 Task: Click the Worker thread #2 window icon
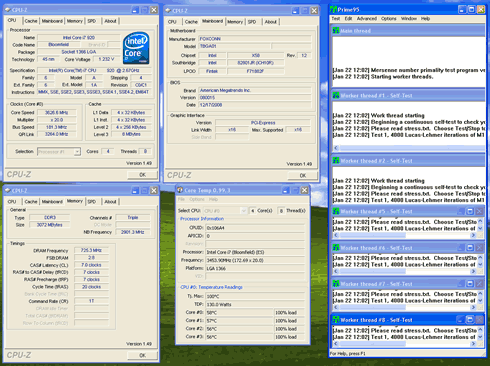336,161
